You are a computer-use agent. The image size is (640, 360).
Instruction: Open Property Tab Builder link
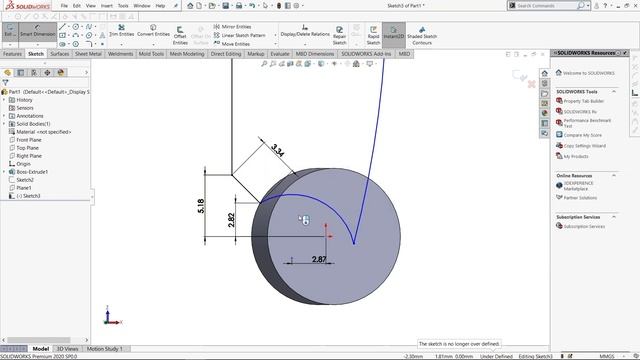[584, 101]
